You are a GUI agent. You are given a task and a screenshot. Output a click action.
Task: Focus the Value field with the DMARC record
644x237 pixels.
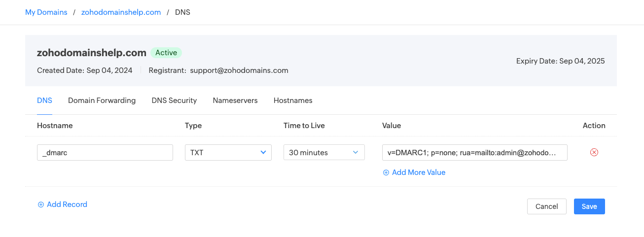click(x=475, y=152)
